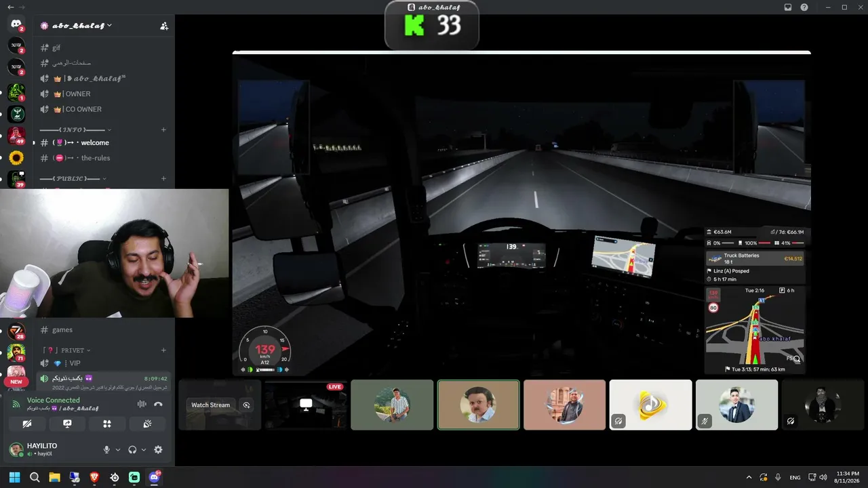Collapse the INFO category
Screen dimensions: 868x488
(x=75, y=129)
